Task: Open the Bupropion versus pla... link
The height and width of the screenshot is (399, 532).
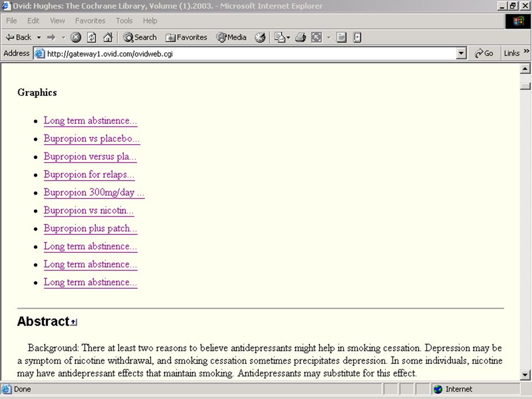Action: (x=90, y=157)
